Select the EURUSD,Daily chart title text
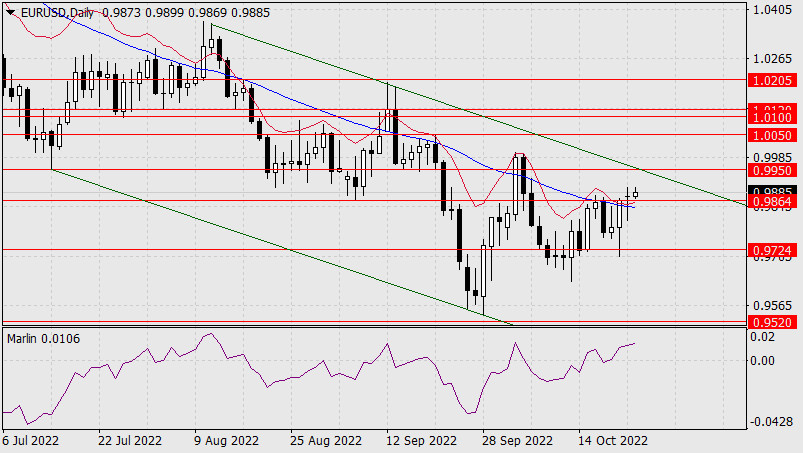803x453 pixels. click(x=57, y=13)
